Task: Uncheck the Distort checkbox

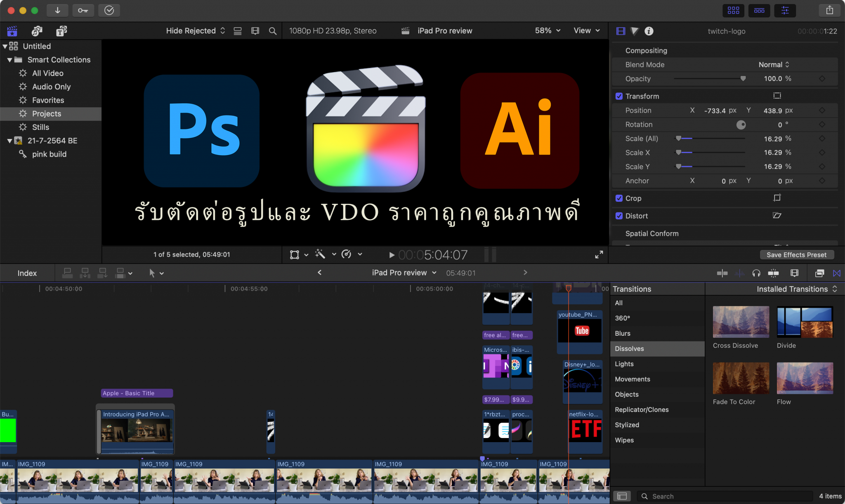Action: pos(619,216)
